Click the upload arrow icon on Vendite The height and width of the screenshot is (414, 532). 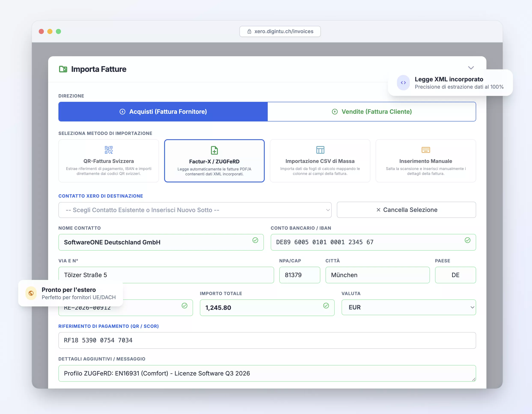pyautogui.click(x=335, y=112)
